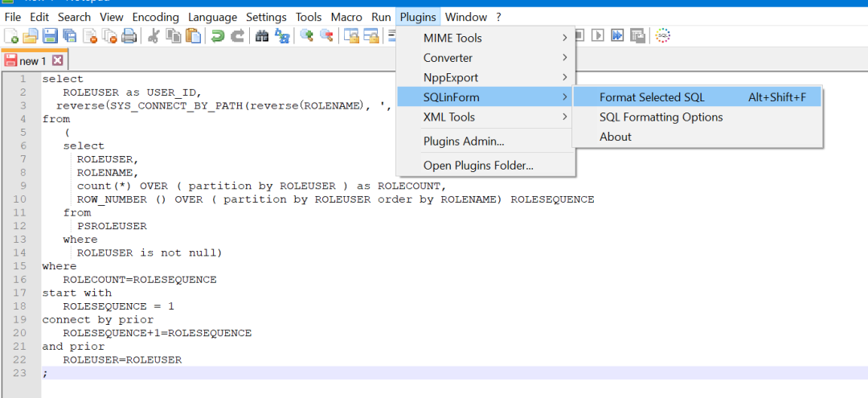The width and height of the screenshot is (868, 398).
Task: Expand the Converter submenu
Action: tap(485, 58)
